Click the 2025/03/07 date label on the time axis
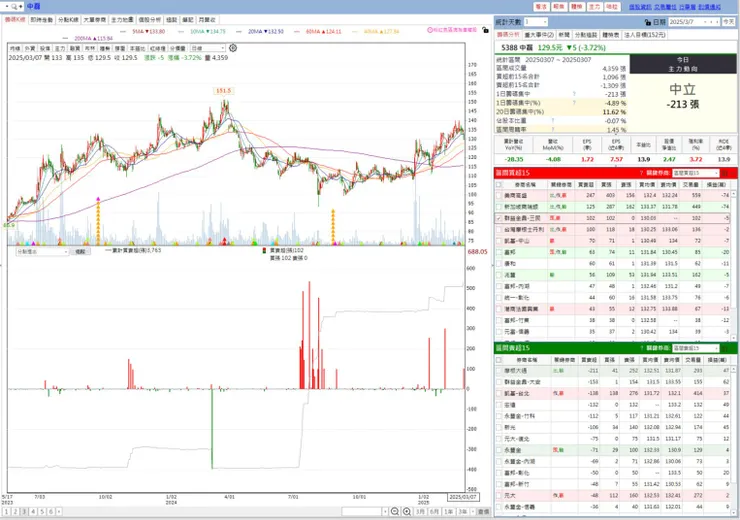 [462, 497]
